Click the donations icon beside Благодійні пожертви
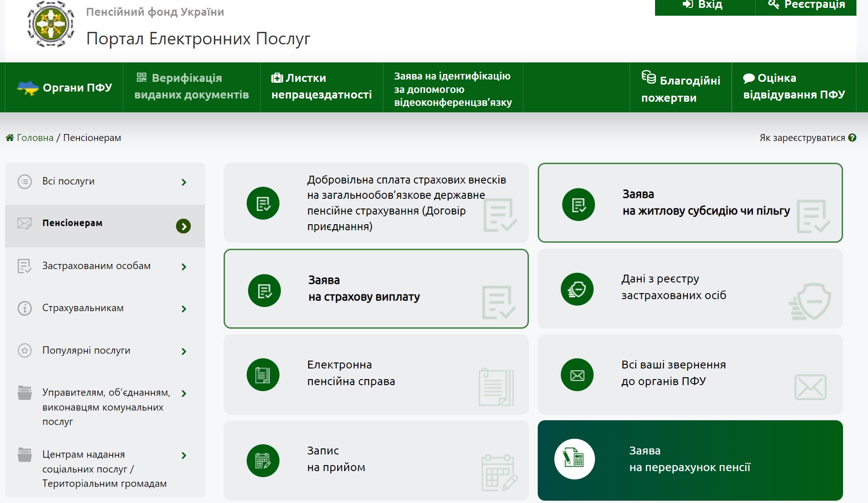 650,77
